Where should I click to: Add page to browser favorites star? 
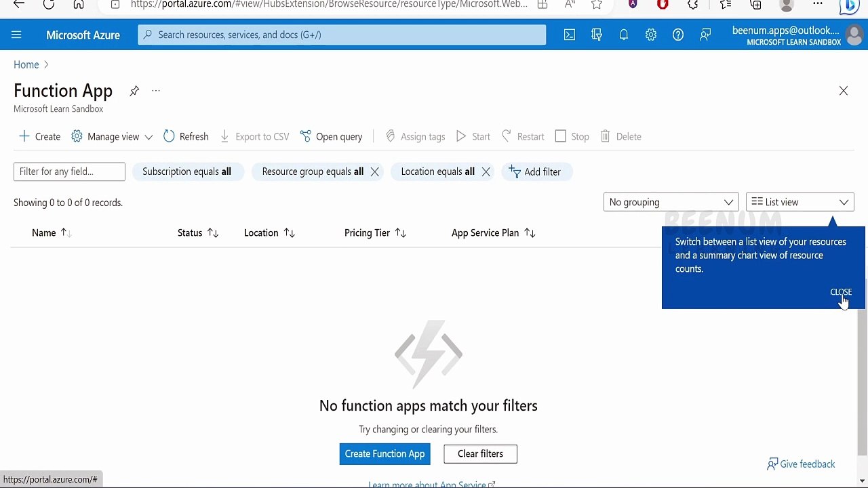[597, 5]
